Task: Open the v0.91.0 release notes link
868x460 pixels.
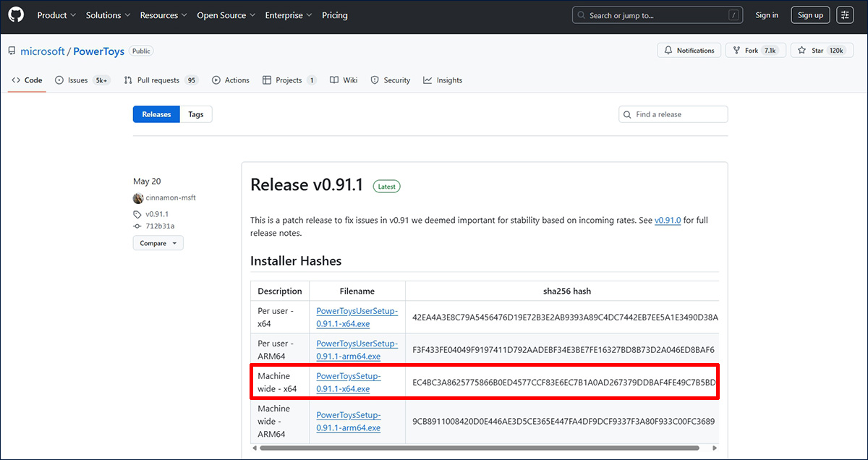Action: click(668, 220)
